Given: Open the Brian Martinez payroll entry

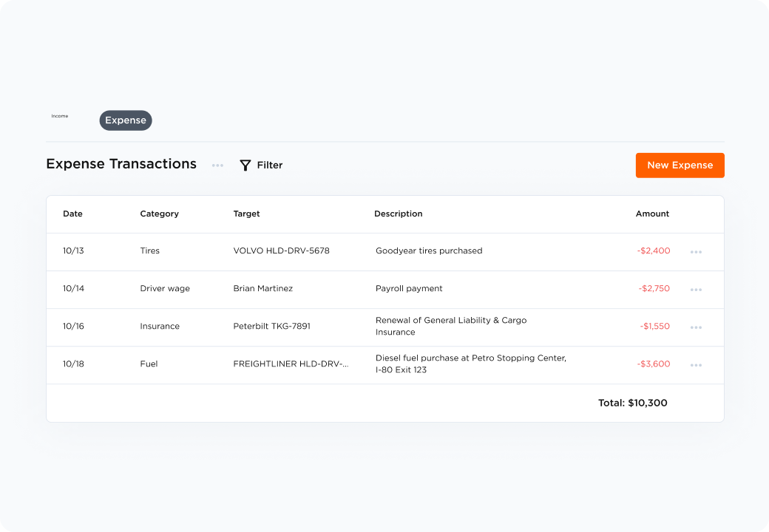Looking at the screenshot, I should [x=262, y=288].
